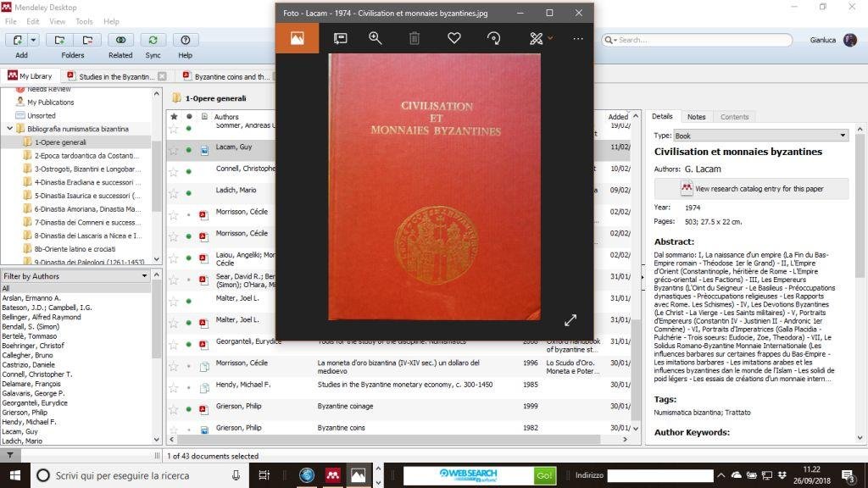Switch to the Notes tab
Image resolution: width=868 pixels, height=488 pixels.
point(696,117)
